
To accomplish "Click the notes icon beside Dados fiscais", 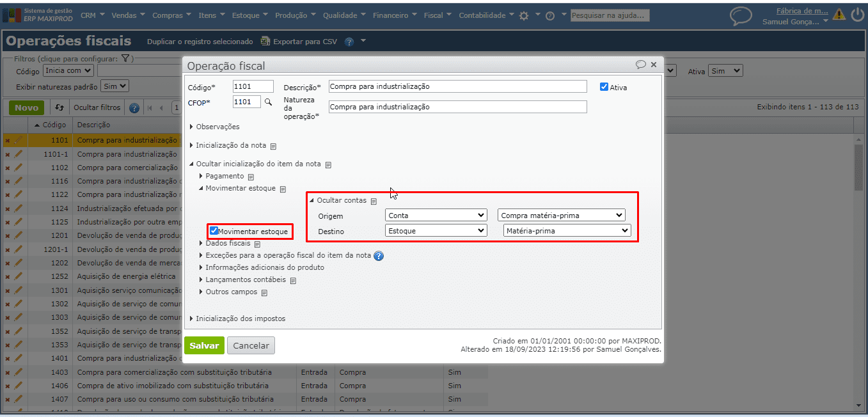I will (257, 244).
